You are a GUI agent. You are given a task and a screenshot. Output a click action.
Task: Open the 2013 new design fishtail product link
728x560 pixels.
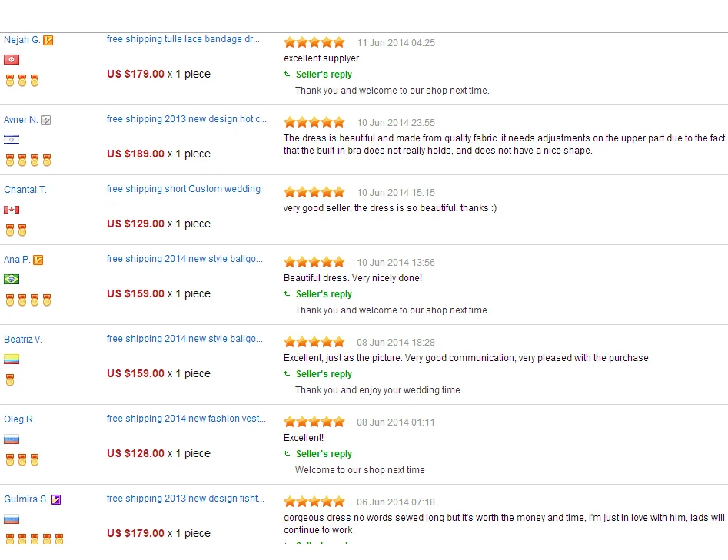[x=185, y=499]
